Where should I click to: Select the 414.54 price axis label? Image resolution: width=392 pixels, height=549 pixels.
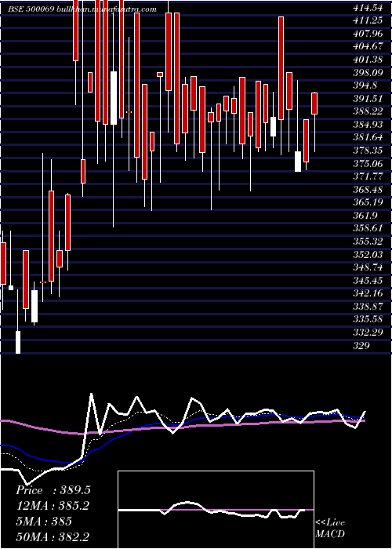click(x=367, y=8)
